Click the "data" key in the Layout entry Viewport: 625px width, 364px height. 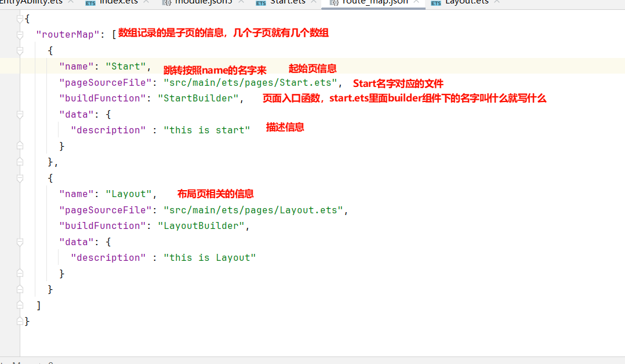[76, 242]
